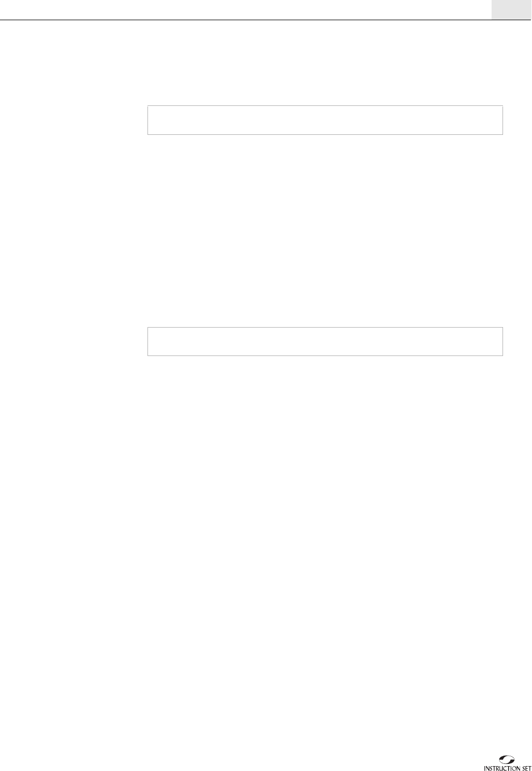Click the horizontal header rule line
Viewport: 532px width, 771px height.
pyautogui.click(x=266, y=20)
